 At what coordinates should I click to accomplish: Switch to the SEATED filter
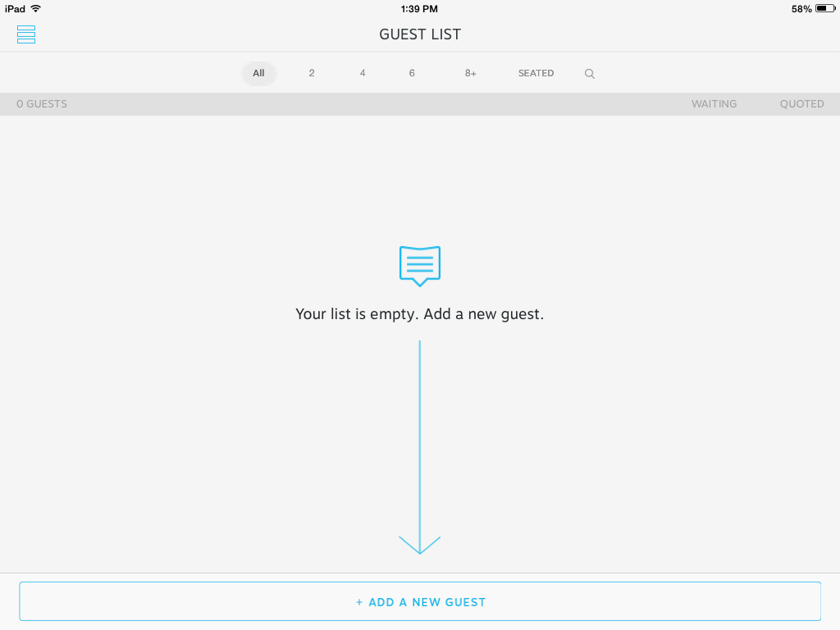coord(536,73)
